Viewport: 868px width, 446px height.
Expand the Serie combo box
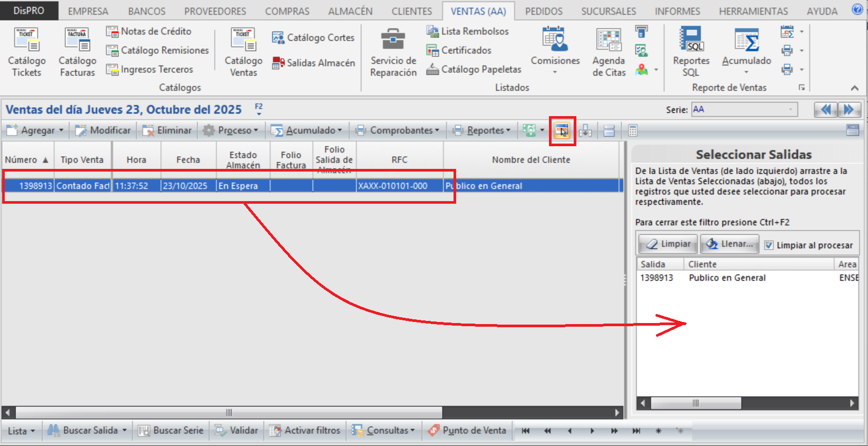coord(791,110)
